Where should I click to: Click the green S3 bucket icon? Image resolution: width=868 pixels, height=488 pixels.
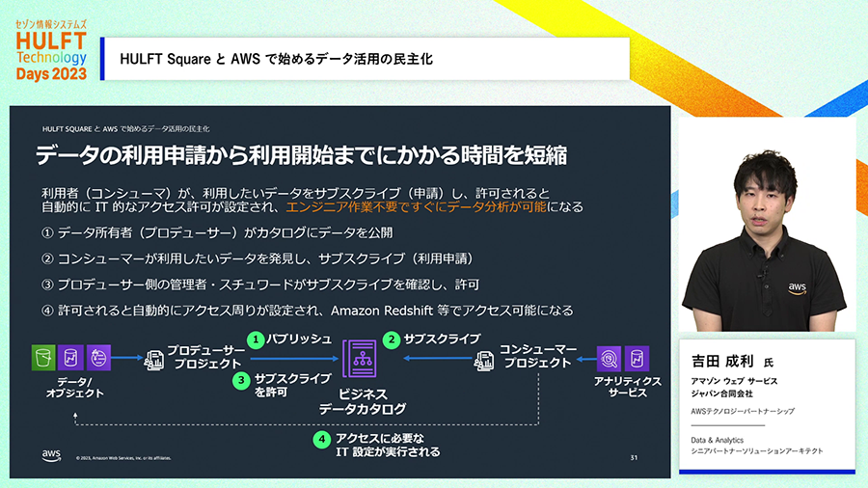click(44, 358)
